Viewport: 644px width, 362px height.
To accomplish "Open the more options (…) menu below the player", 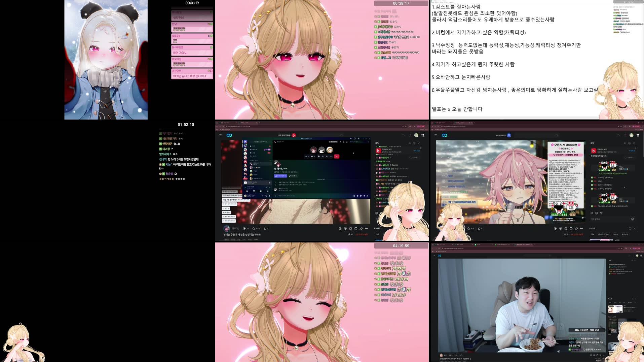I will tap(366, 229).
